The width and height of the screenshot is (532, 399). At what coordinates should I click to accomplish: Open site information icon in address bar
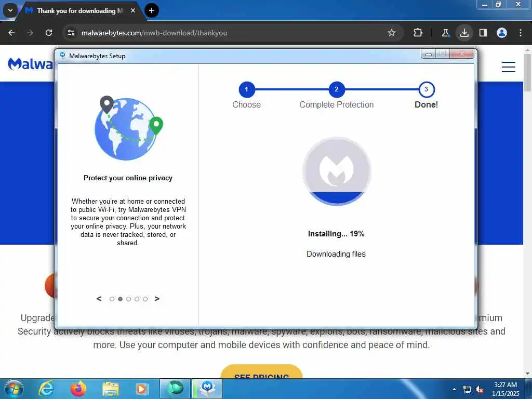[71, 33]
